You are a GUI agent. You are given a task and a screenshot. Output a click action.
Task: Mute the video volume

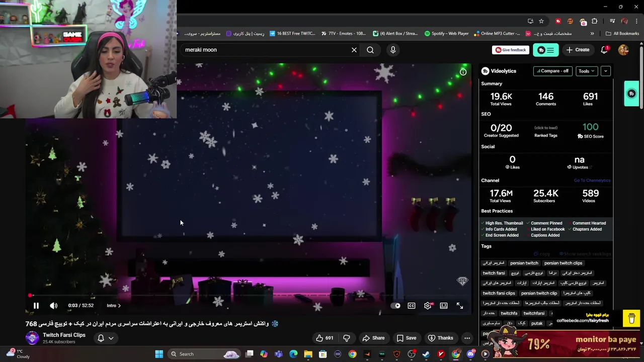pyautogui.click(x=54, y=306)
